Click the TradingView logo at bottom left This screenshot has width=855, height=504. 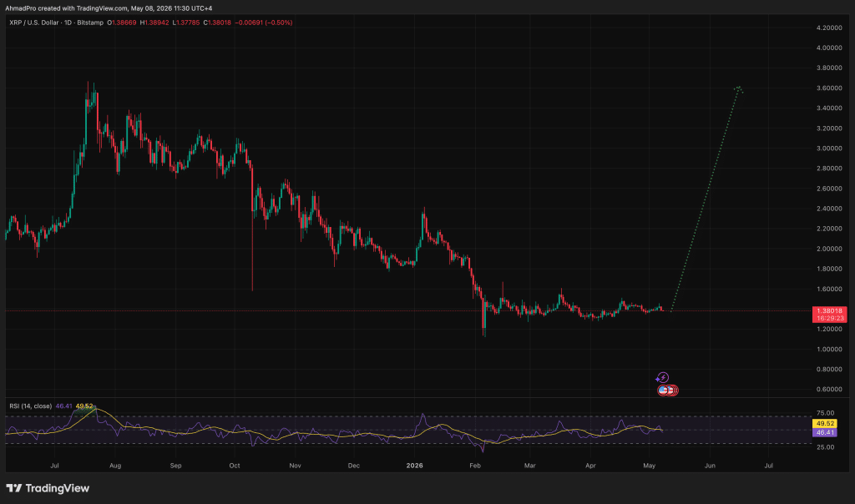[48, 488]
